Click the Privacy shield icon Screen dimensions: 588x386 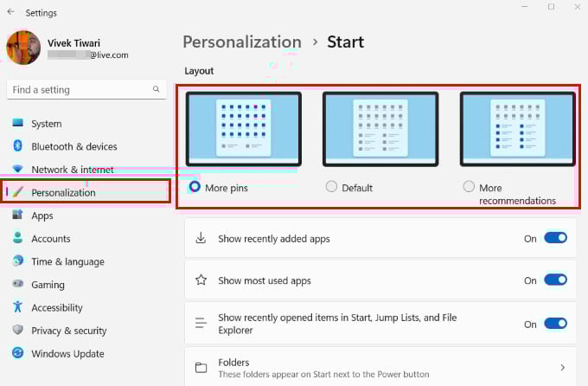[x=17, y=330]
